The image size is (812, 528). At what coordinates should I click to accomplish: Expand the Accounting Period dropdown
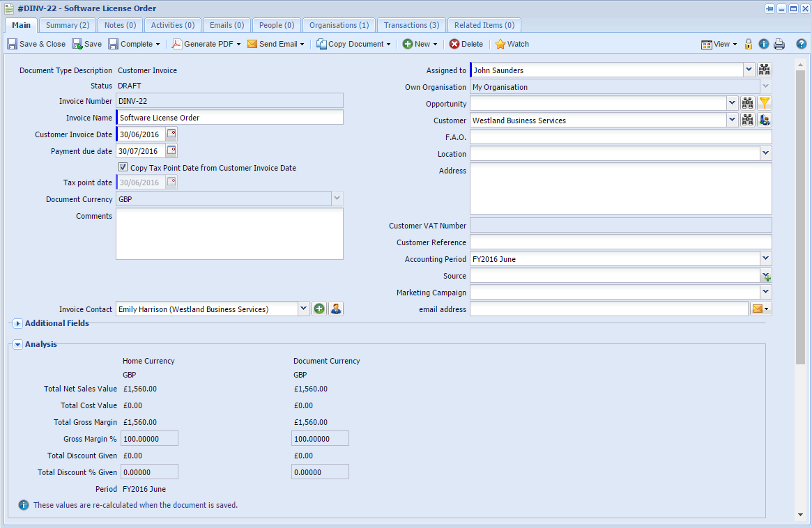[x=766, y=259]
